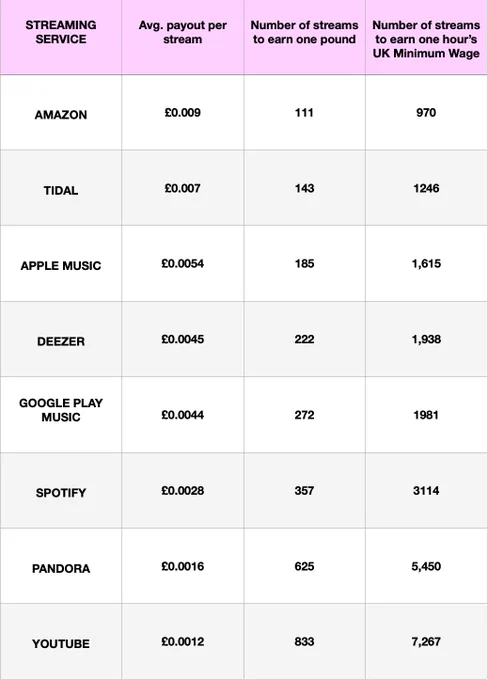Click the AMAZON row label

[61, 115]
